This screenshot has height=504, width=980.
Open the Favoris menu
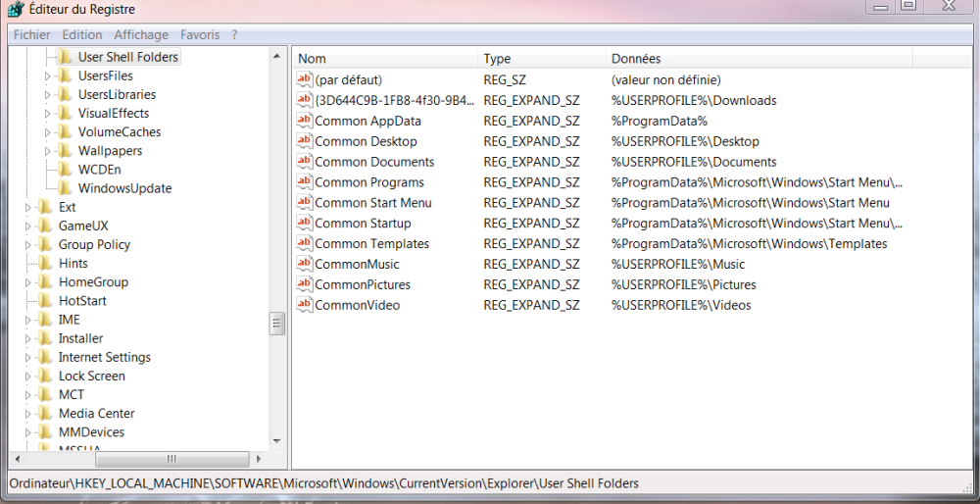(200, 35)
